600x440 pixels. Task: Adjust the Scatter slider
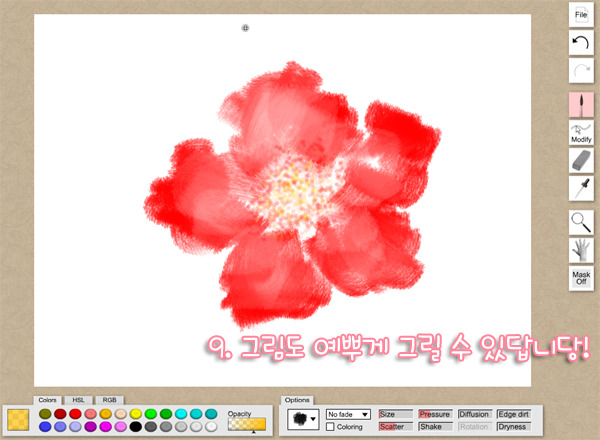coord(396,427)
